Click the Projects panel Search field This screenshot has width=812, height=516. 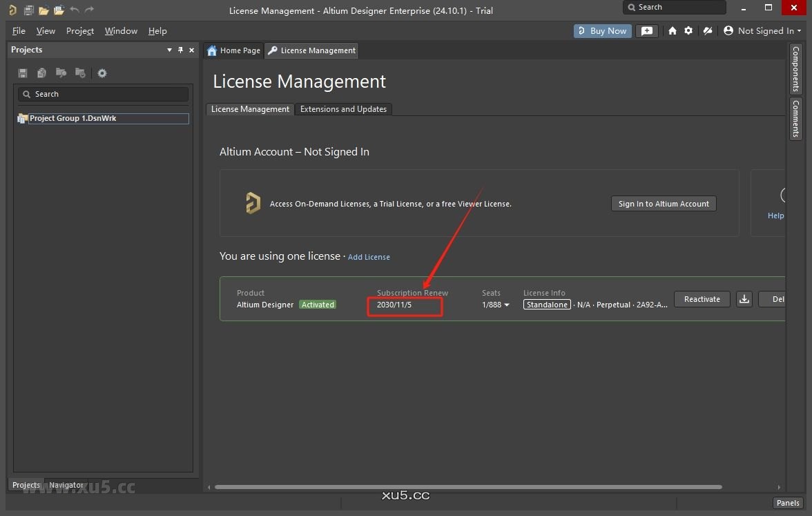pos(103,94)
